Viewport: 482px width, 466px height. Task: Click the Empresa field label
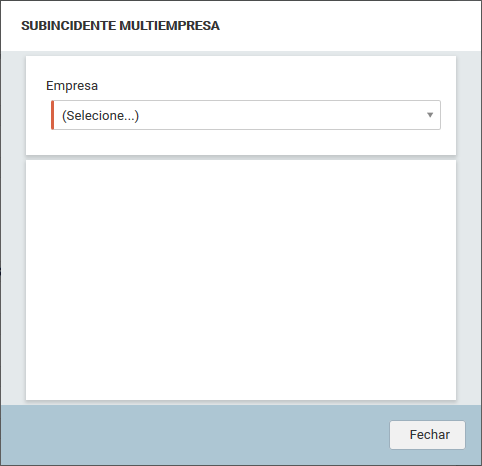[72, 86]
